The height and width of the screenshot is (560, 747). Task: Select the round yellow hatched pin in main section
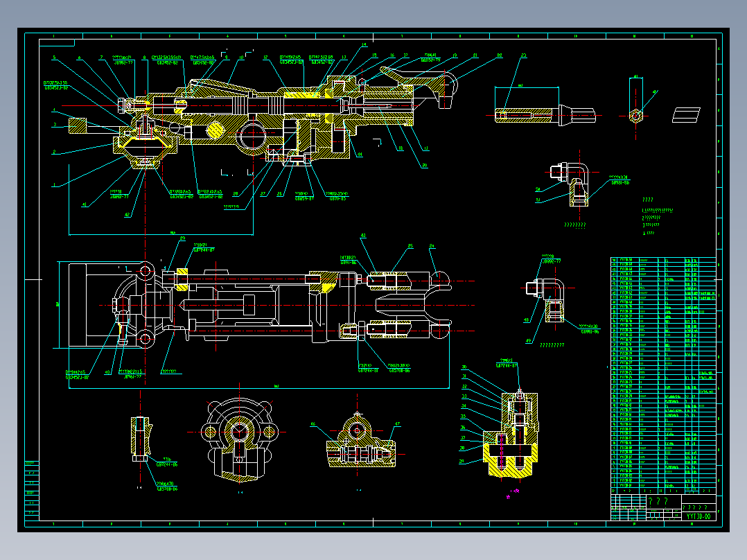click(x=214, y=130)
